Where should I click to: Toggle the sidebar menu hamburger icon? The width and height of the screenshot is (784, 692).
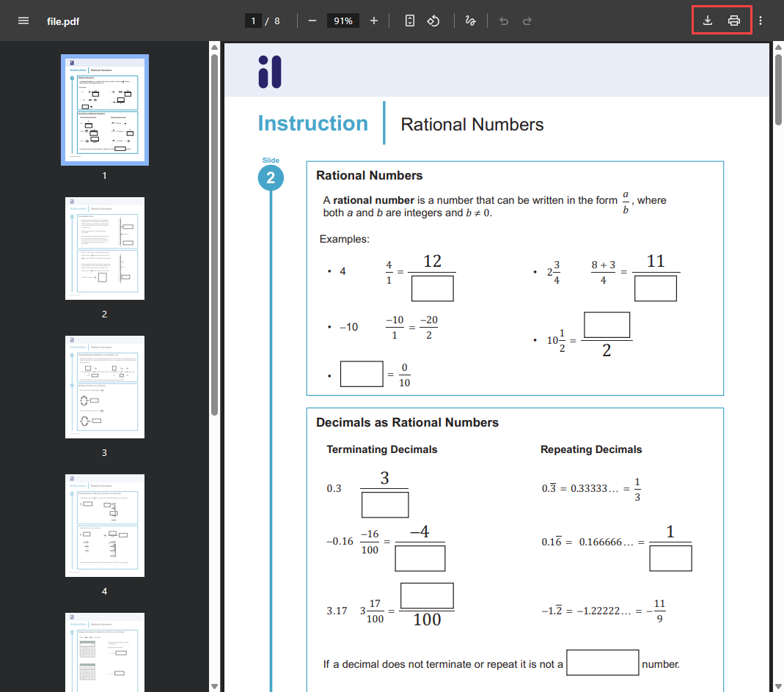[x=23, y=21]
